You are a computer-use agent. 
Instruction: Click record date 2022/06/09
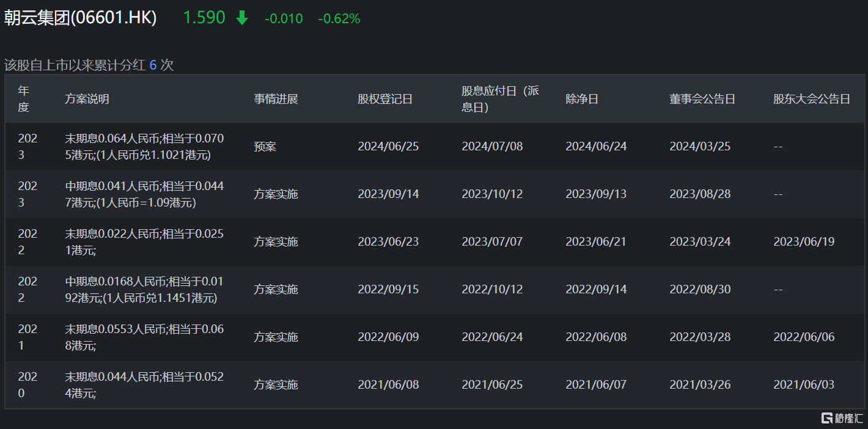click(x=388, y=337)
